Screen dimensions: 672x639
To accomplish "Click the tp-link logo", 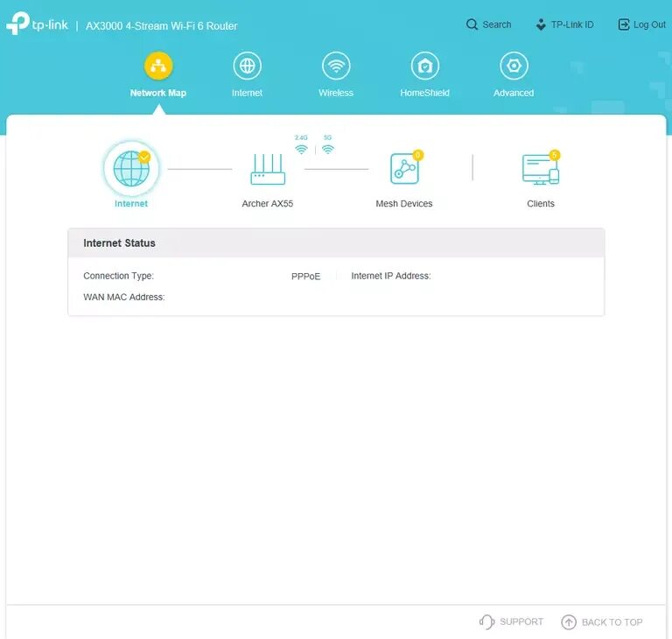I will tap(38, 24).
